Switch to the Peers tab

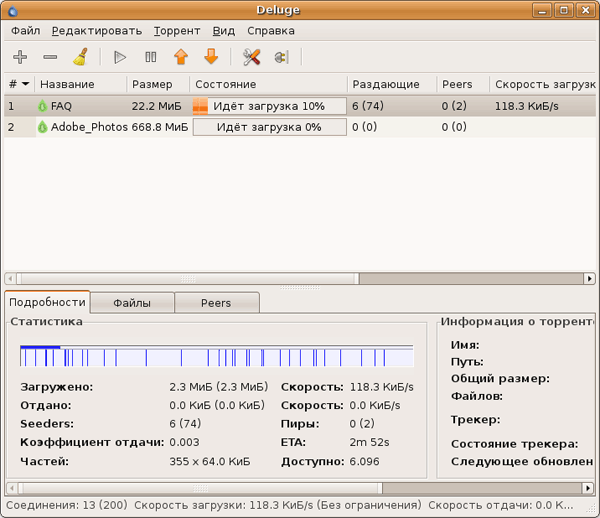216,303
